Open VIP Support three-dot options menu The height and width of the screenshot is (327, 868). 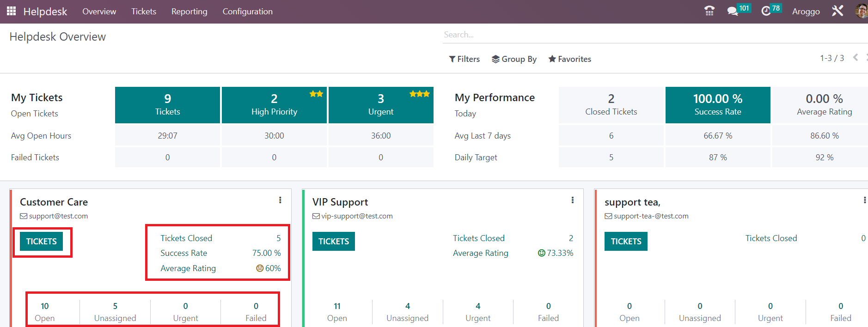point(572,200)
